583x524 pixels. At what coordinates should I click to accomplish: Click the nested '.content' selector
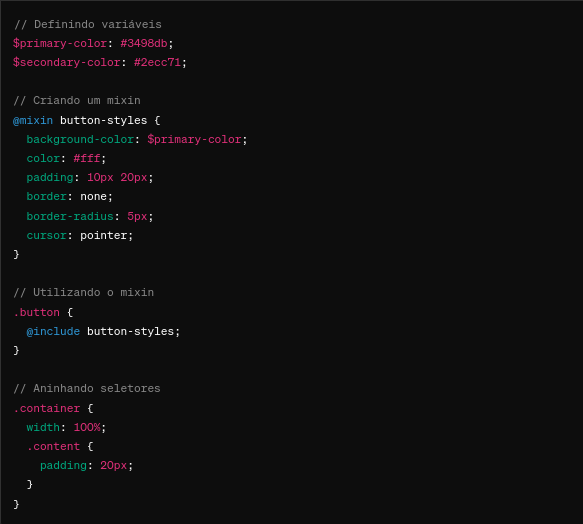point(53,446)
